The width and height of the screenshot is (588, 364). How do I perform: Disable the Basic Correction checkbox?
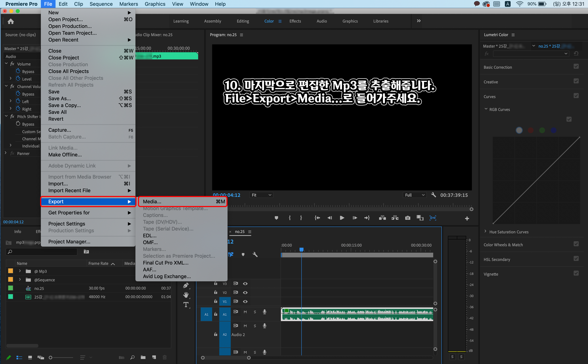coord(576,66)
